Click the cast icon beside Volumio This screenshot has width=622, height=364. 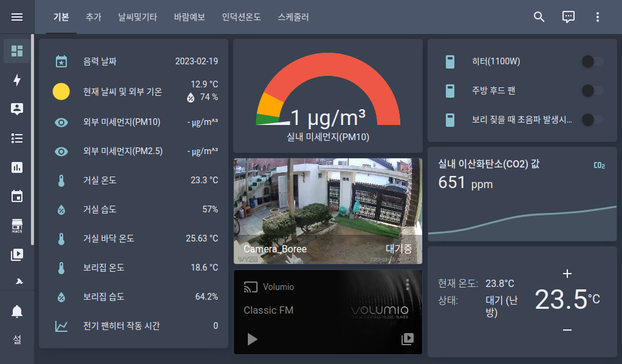click(251, 287)
